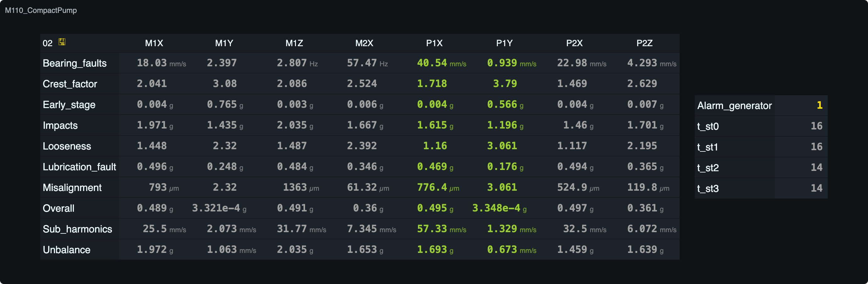Click Lubrication_fault P2X value 0.494 g
Screen dimensions: 868x284
click(x=576, y=167)
